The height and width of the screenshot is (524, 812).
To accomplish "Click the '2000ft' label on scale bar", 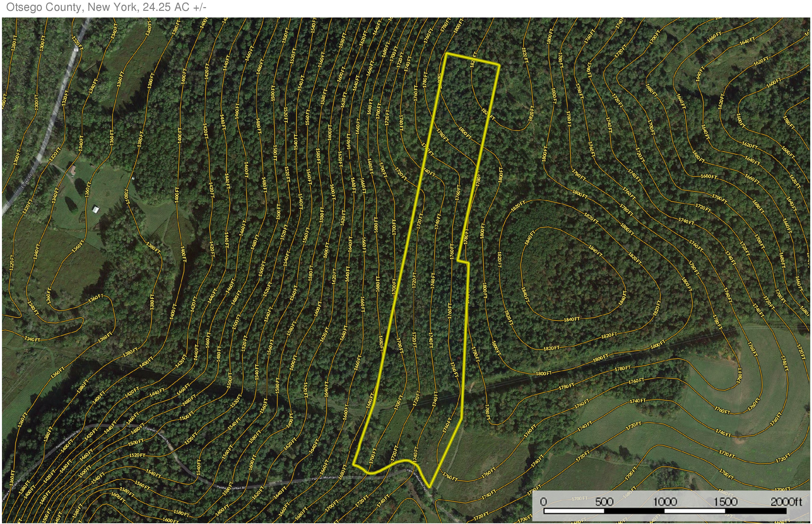I will click(786, 502).
